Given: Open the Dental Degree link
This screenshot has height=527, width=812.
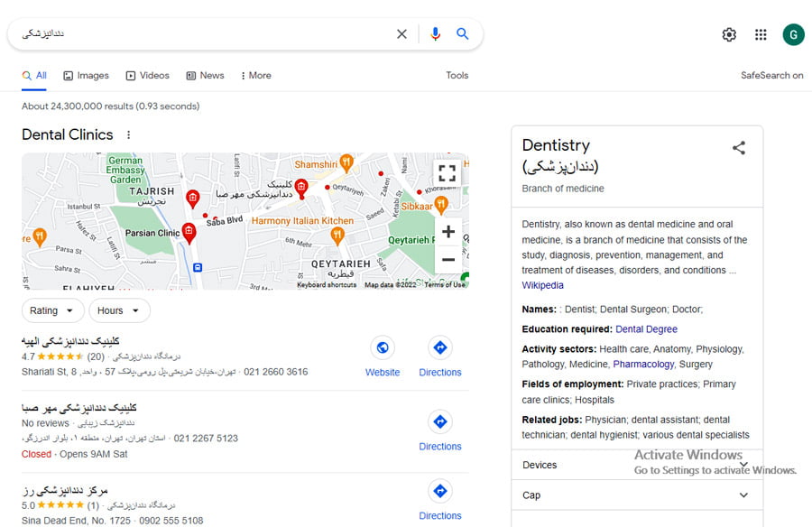Looking at the screenshot, I should click(x=646, y=329).
